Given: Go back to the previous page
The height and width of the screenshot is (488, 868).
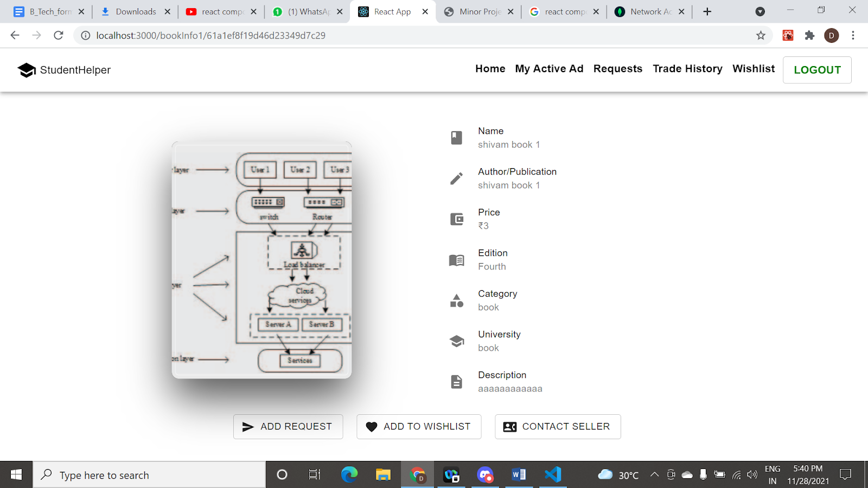Looking at the screenshot, I should (15, 35).
